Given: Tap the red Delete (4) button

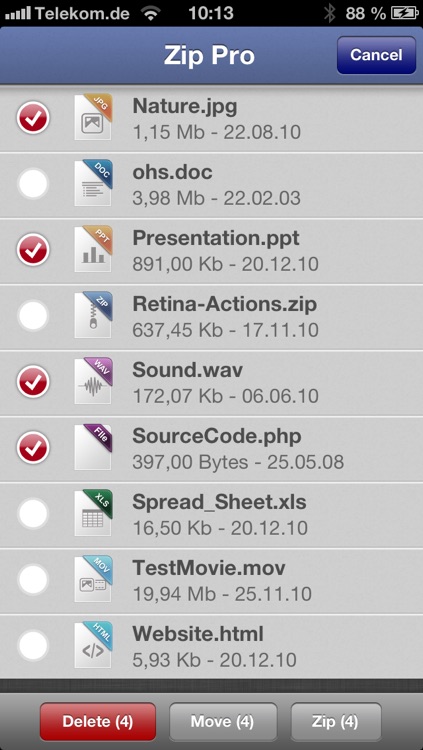Looking at the screenshot, I should 98,721.
